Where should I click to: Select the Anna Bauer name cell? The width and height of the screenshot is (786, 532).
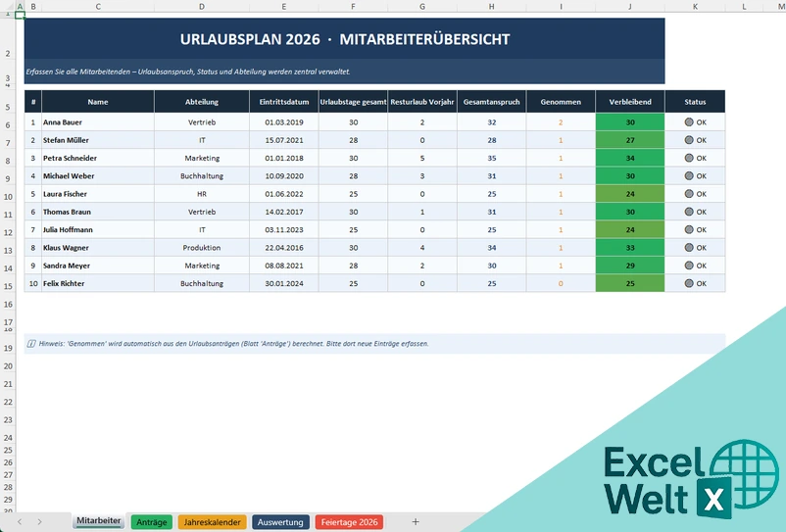coord(98,122)
